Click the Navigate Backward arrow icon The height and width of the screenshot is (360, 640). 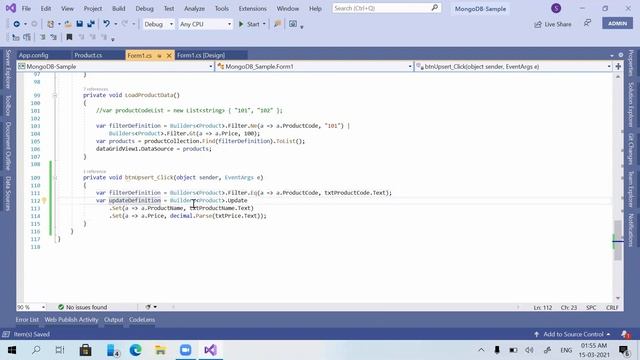pyautogui.click(x=16, y=24)
